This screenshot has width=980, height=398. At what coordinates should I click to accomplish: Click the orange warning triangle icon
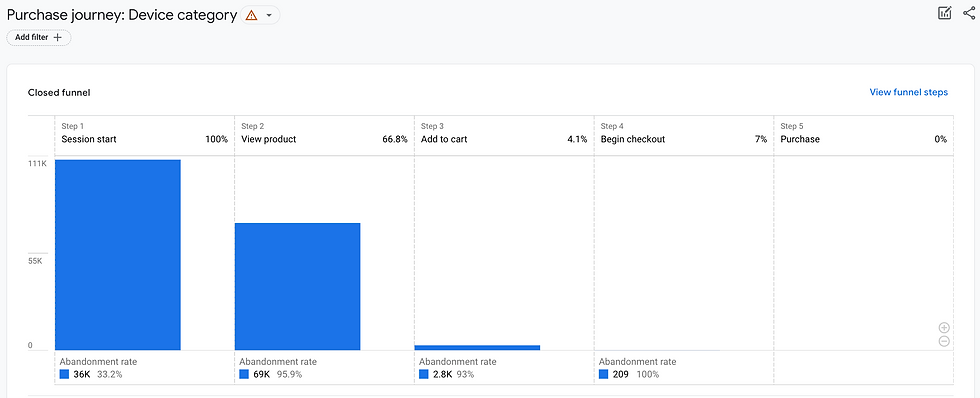(251, 16)
